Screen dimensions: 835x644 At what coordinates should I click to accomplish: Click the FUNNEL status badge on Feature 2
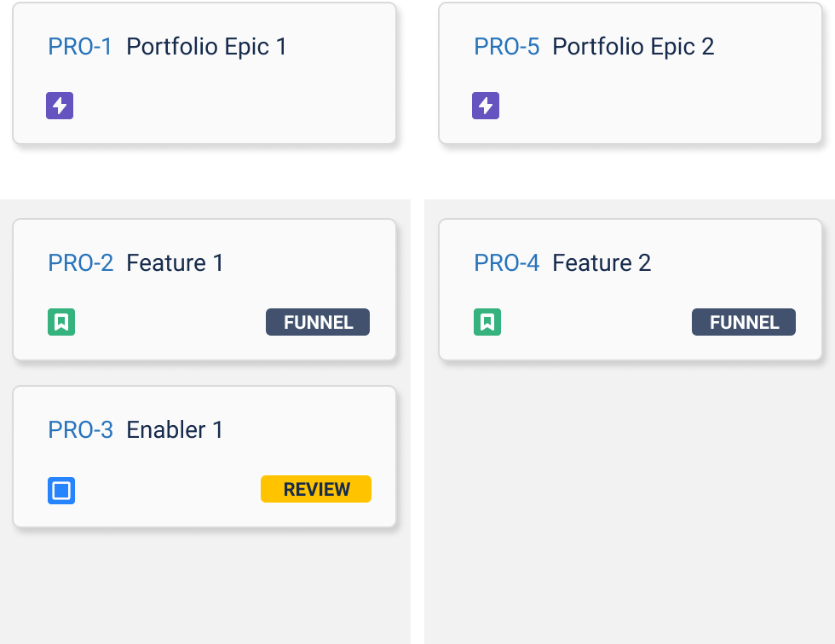(744, 322)
